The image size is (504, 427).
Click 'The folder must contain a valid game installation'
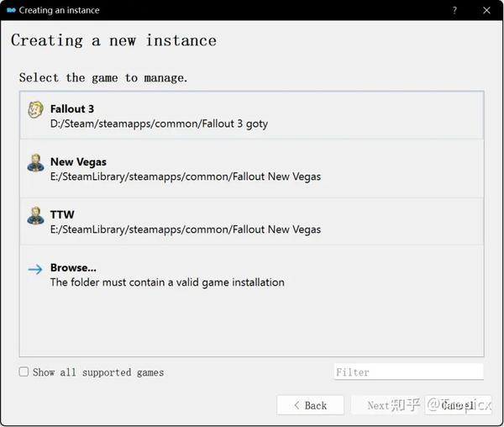(x=167, y=282)
